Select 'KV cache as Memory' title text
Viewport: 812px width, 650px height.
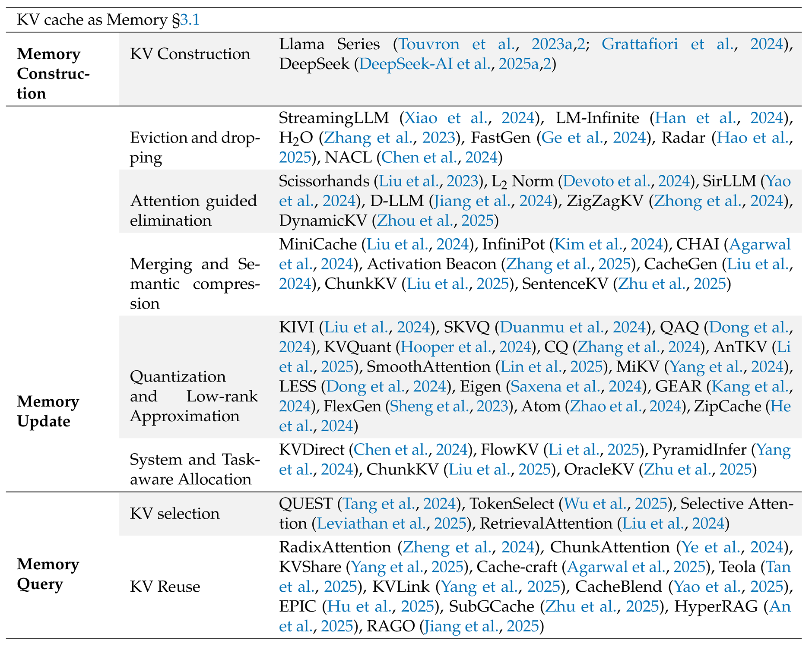click(x=92, y=20)
